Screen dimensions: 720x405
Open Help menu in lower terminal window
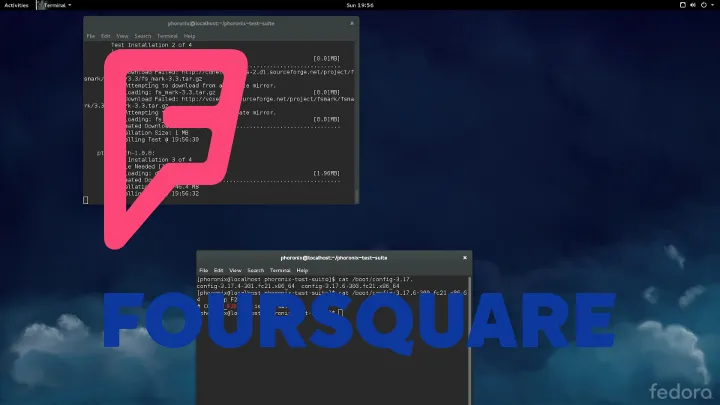[302, 270]
